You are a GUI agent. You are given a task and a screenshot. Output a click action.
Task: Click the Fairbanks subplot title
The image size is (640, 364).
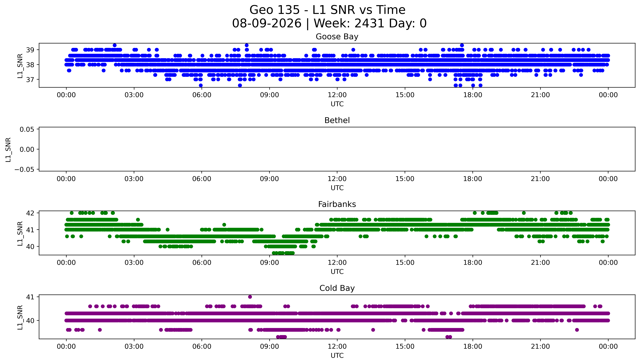(337, 204)
